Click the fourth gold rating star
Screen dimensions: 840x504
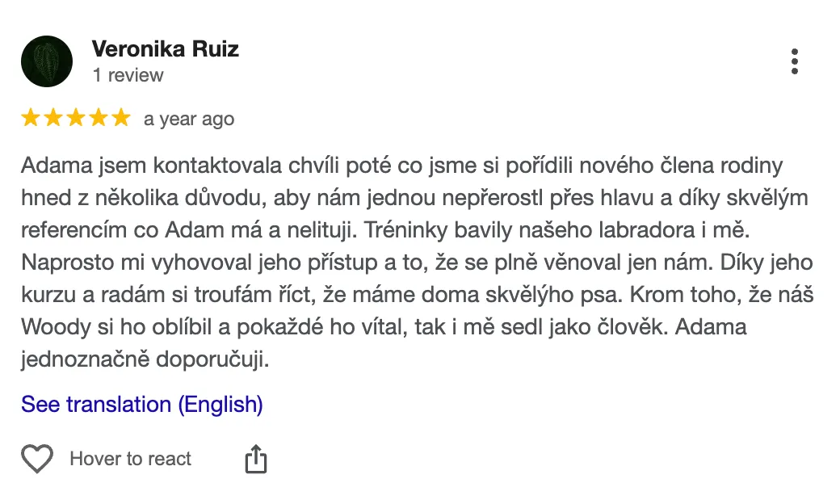click(x=99, y=119)
